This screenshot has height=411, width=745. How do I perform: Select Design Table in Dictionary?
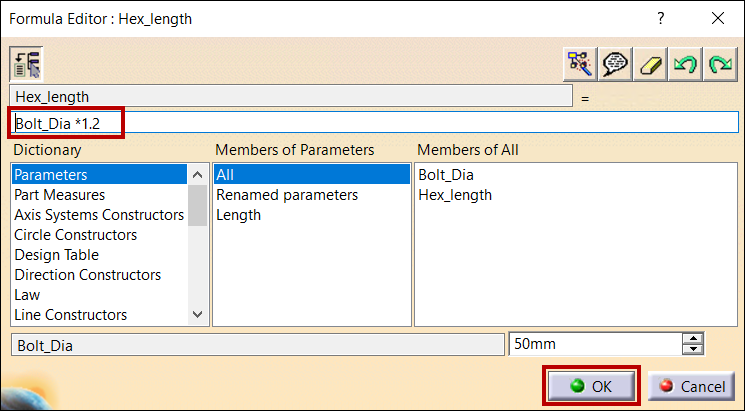(x=56, y=255)
